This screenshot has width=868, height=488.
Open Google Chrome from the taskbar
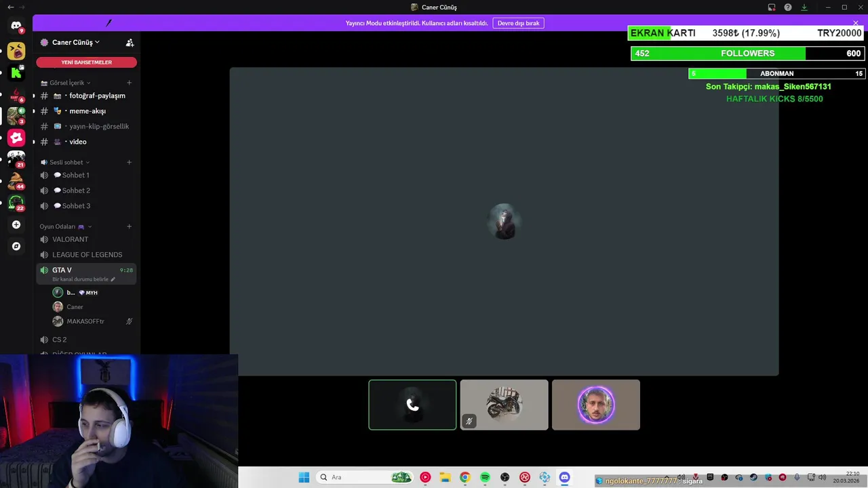(x=465, y=477)
